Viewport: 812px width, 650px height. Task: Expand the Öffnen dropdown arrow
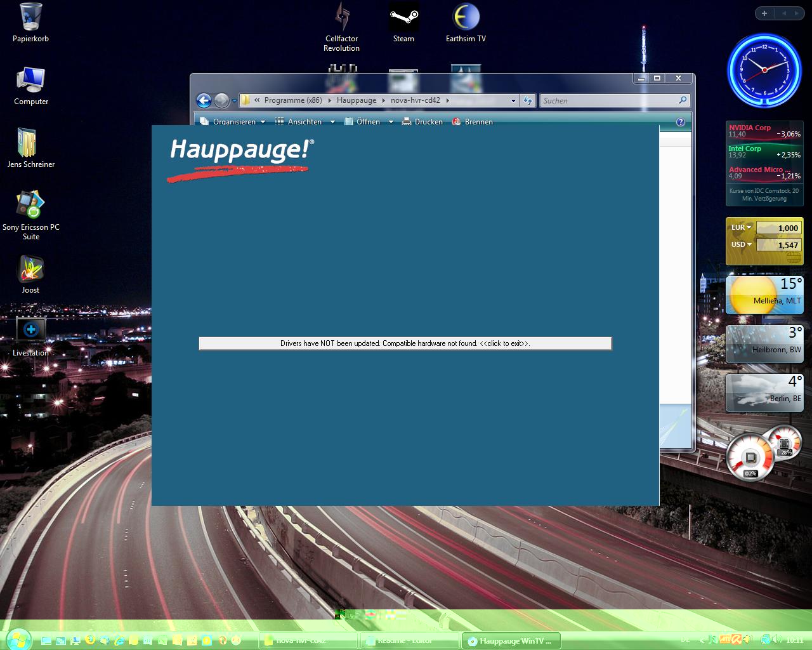tap(391, 122)
